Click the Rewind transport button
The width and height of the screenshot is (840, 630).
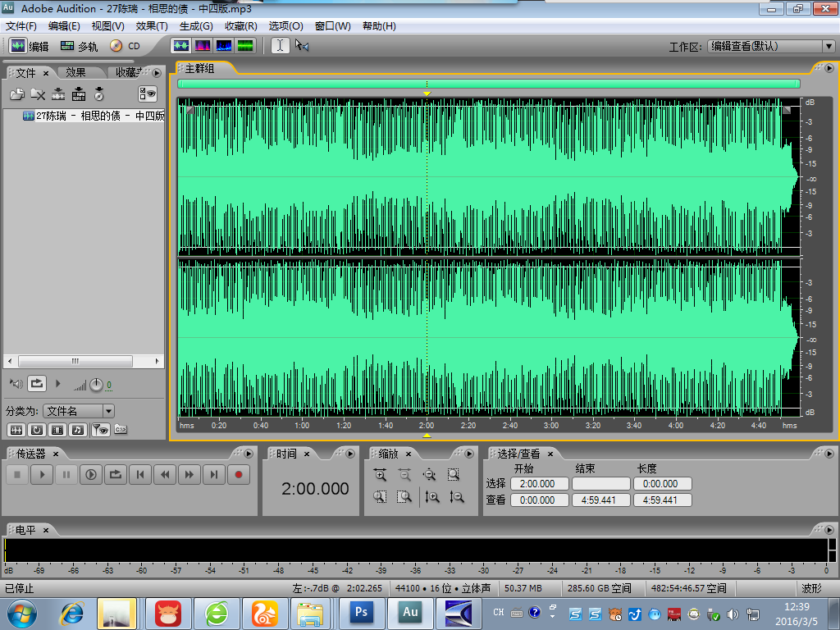(165, 475)
